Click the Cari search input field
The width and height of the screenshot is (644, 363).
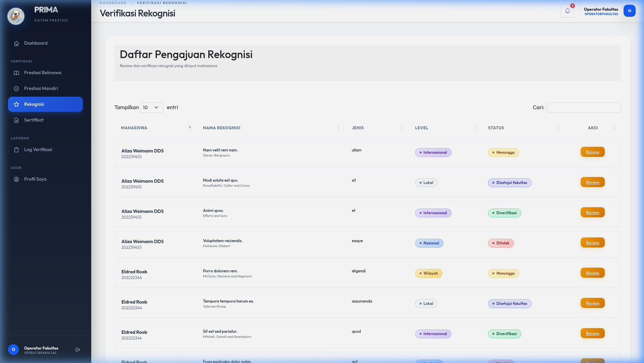click(583, 107)
